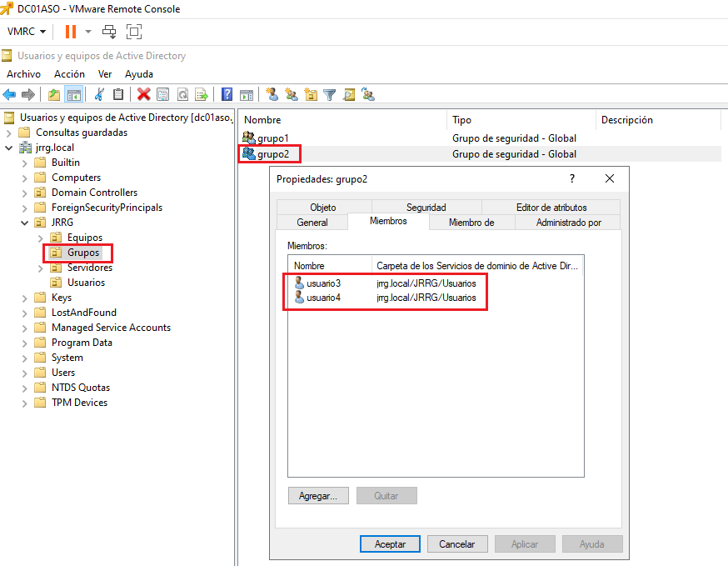Click the Tipo column header
The width and height of the screenshot is (728, 566).
click(x=521, y=120)
